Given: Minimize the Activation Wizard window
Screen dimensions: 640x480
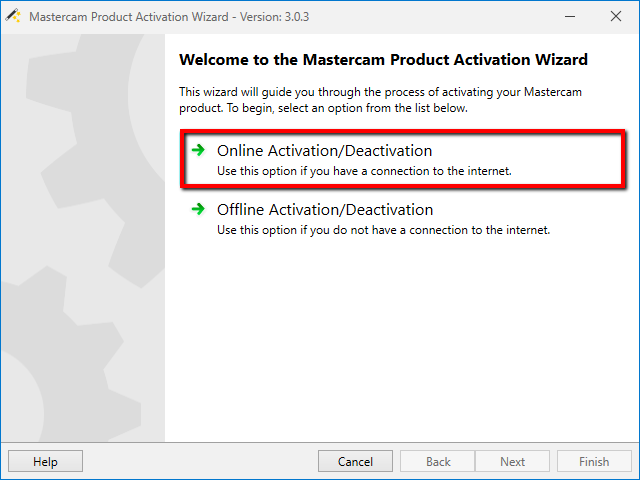Looking at the screenshot, I should 570,16.
